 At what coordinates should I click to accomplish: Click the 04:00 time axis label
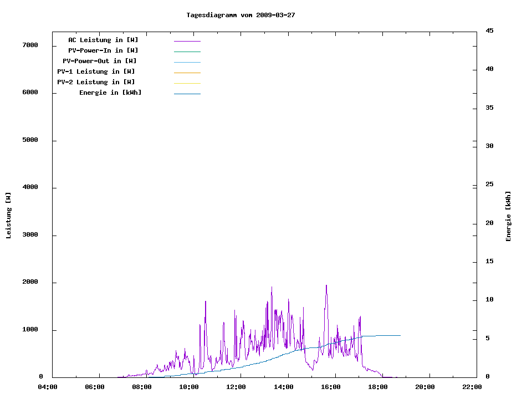tap(48, 387)
